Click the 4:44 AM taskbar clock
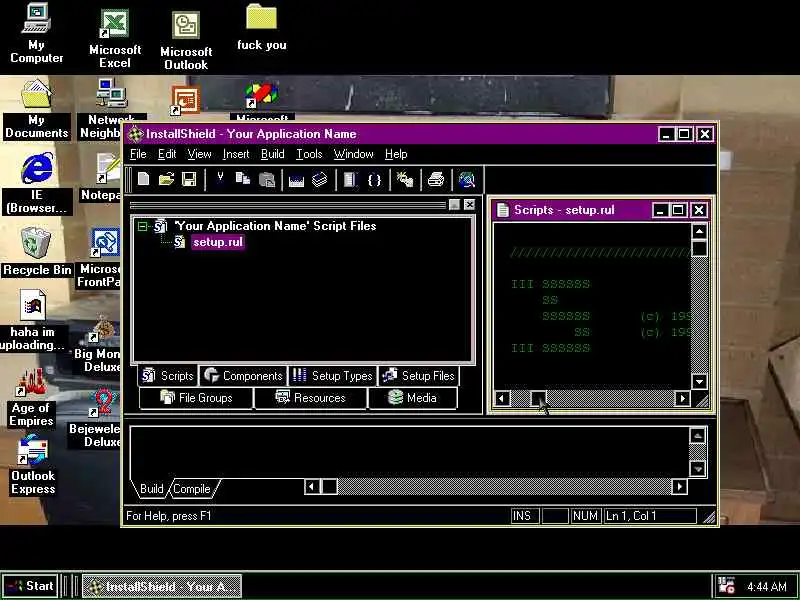 [766, 587]
